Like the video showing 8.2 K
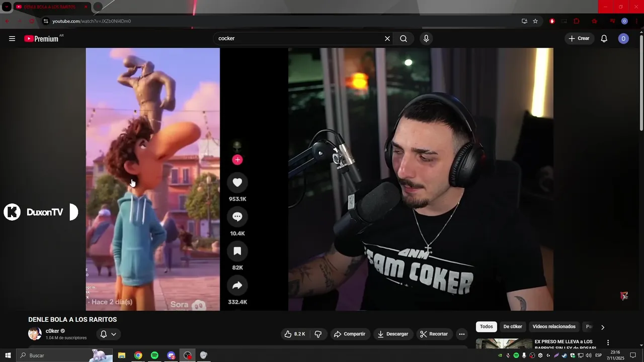644x362 pixels. click(295, 334)
